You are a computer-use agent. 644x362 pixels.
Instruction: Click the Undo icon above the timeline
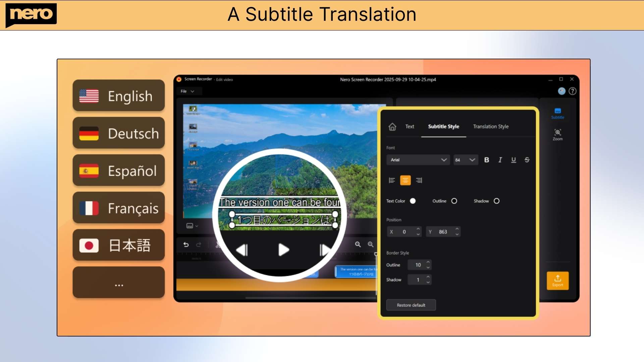click(186, 245)
